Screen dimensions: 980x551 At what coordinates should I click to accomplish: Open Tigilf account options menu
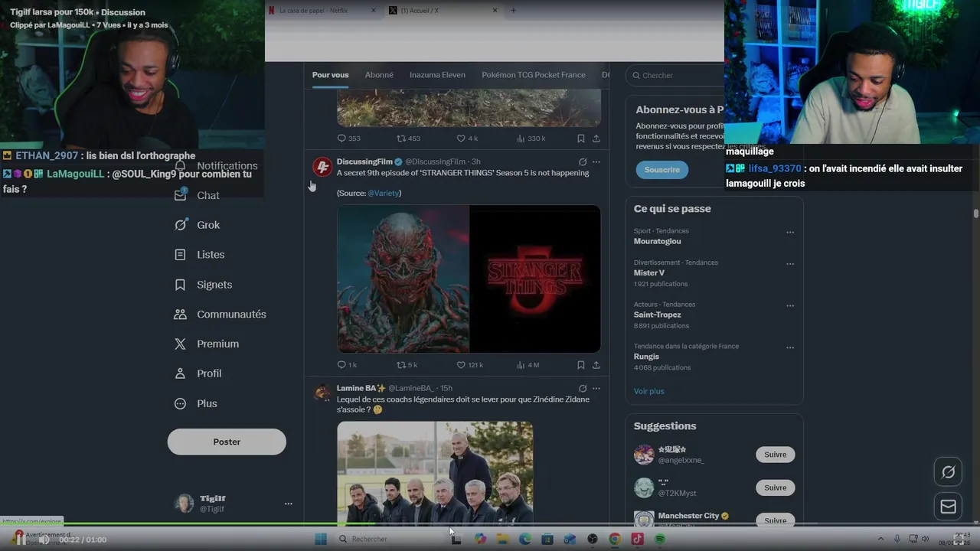288,504
